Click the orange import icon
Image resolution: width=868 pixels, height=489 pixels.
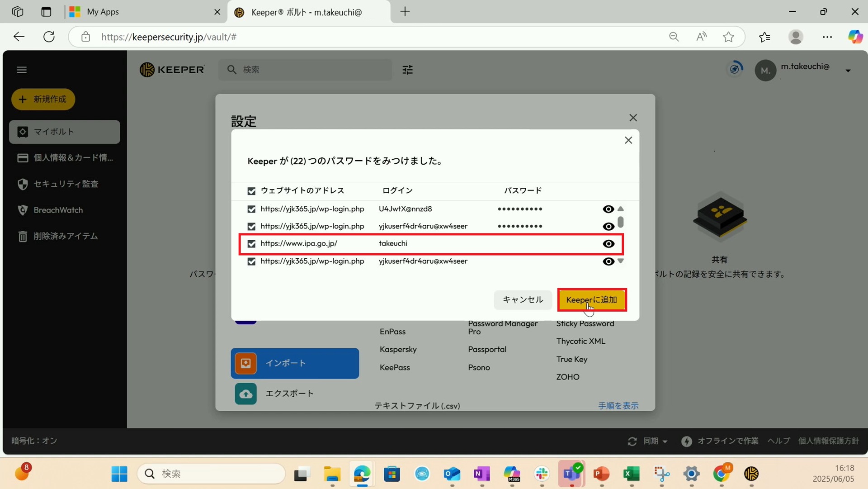[245, 363]
